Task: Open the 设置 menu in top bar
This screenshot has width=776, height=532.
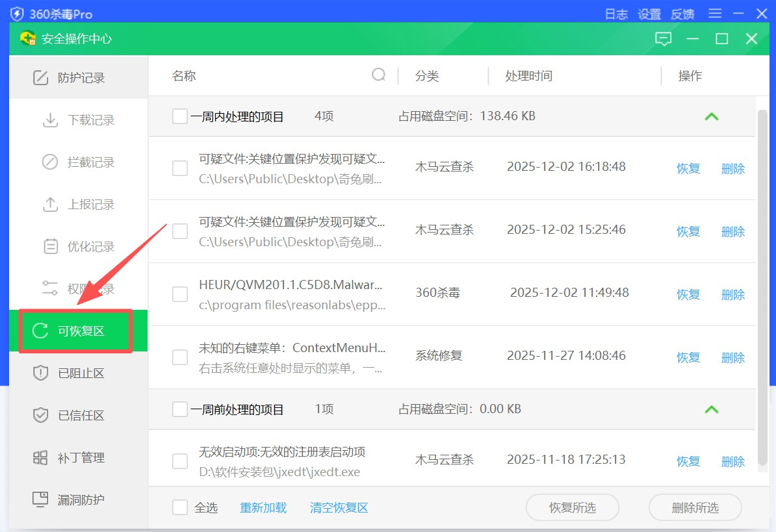Action: 649,14
